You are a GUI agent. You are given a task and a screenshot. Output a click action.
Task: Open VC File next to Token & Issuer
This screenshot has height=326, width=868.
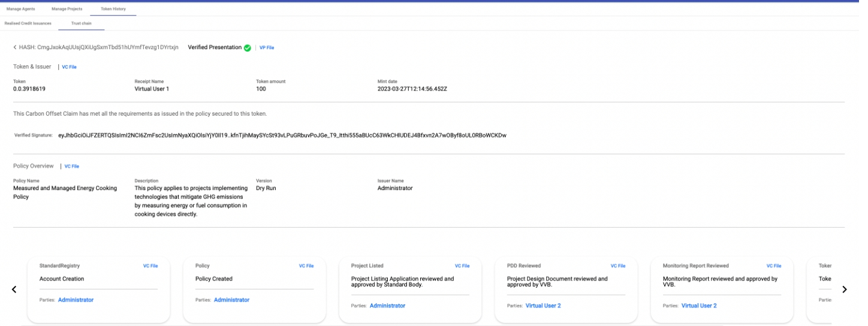click(70, 67)
